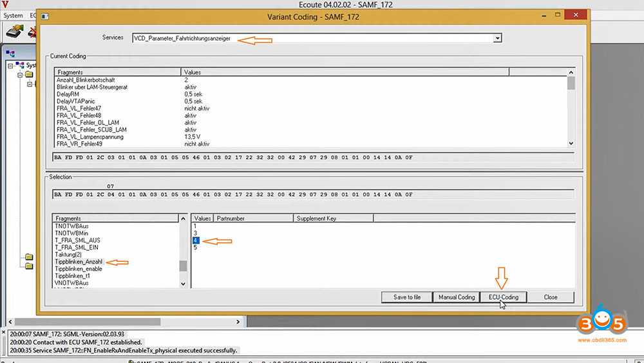Select the first yellow folder in the system tree
This screenshot has width=644, height=363.
(x=28, y=75)
